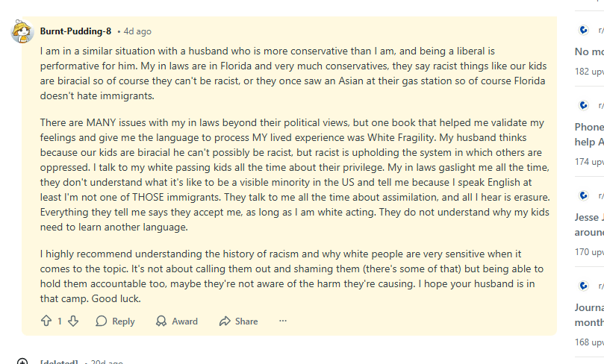Click the comment's vote count number

60,321
